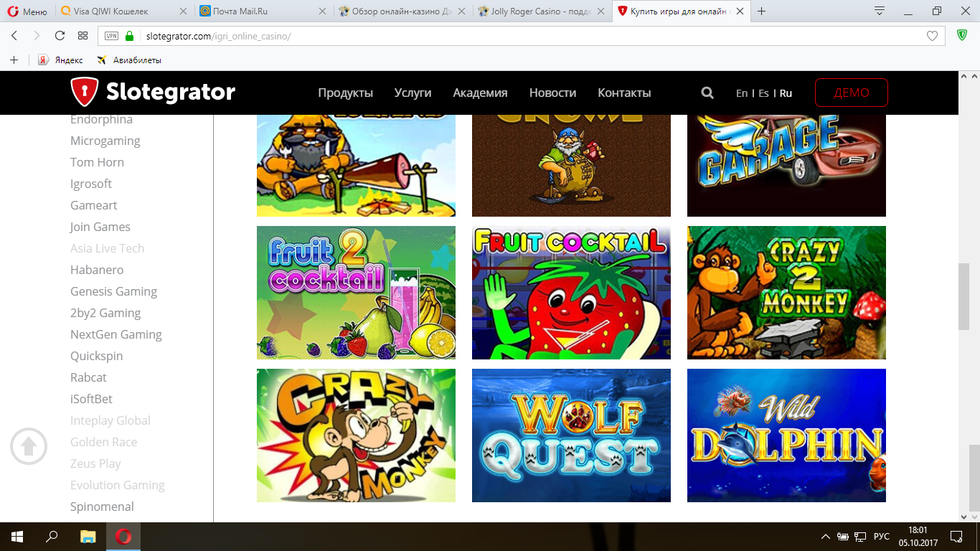Reload the current page
980x551 pixels.
[60, 36]
